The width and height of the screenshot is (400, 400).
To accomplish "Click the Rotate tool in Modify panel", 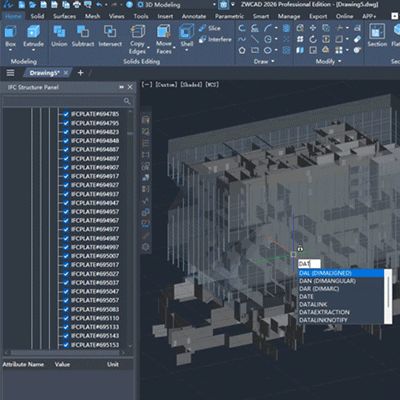I will pos(313,39).
